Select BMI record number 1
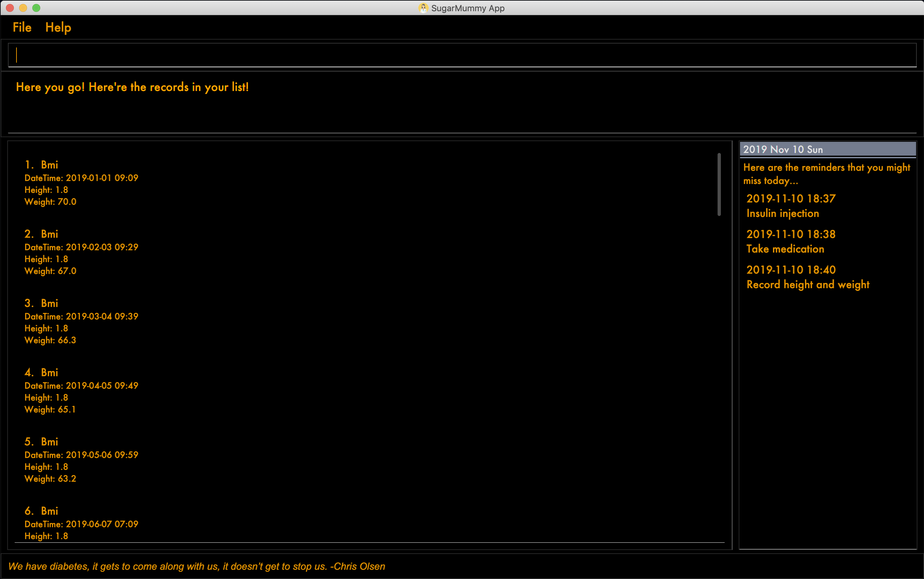This screenshot has width=924, height=579. pos(41,164)
